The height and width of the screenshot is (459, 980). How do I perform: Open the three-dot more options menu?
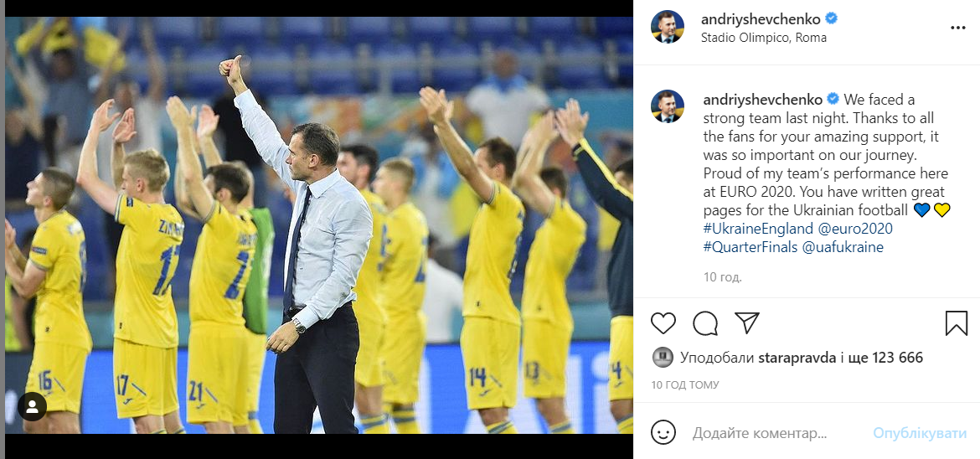[957, 28]
